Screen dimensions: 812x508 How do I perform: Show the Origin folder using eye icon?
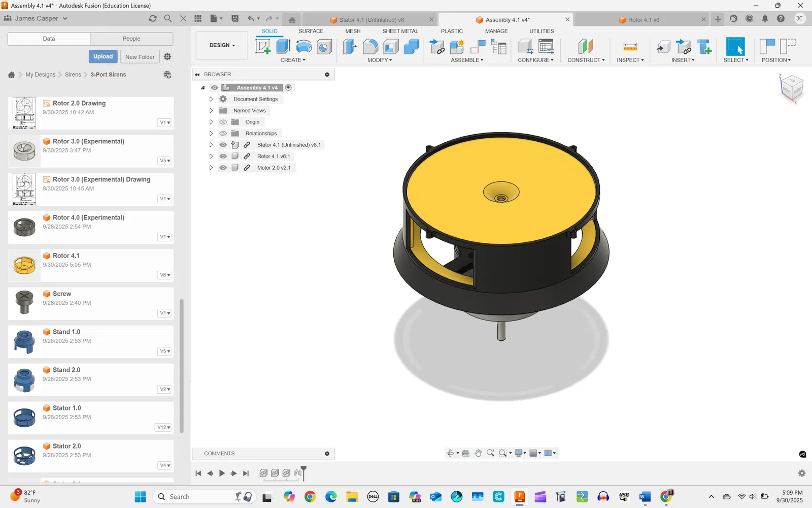click(x=223, y=122)
